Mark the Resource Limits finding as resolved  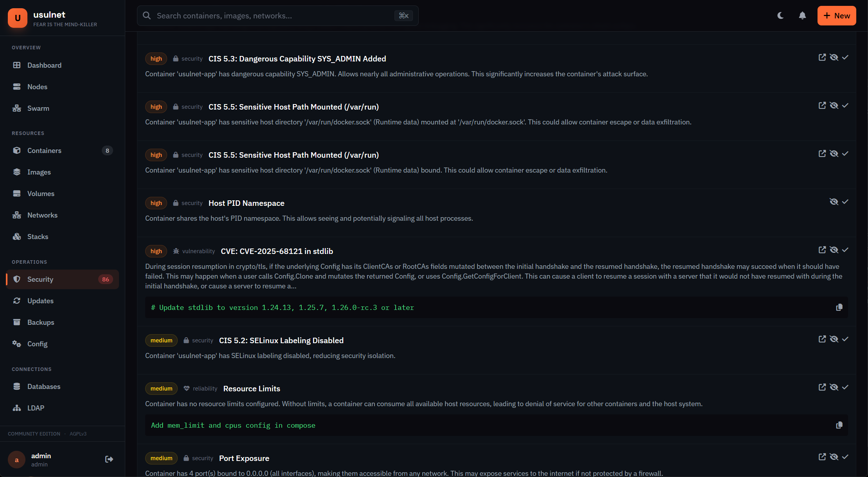[x=845, y=387]
